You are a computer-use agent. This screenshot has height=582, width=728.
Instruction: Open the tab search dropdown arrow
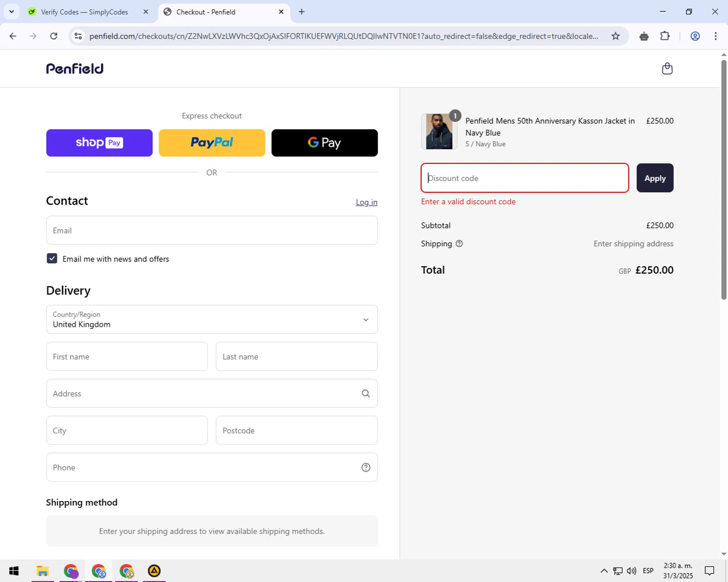point(12,12)
